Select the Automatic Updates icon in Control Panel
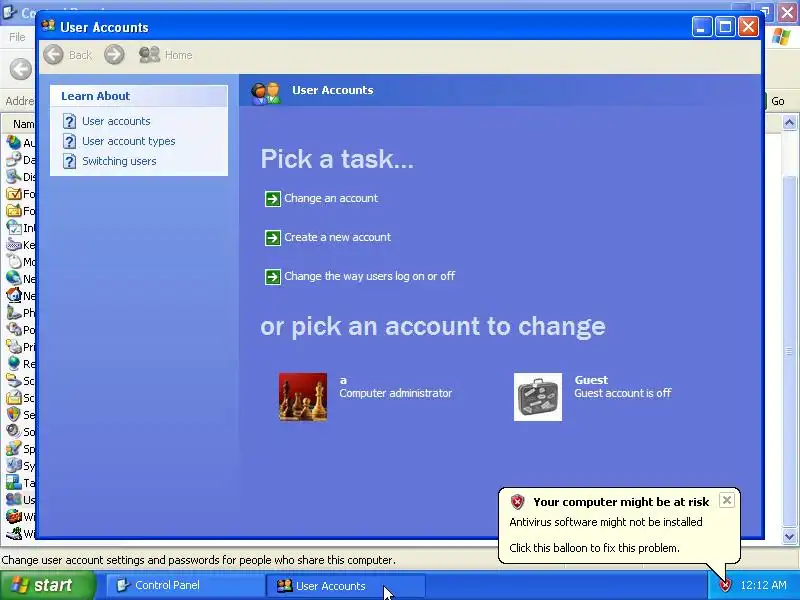The image size is (800, 600). (x=14, y=142)
